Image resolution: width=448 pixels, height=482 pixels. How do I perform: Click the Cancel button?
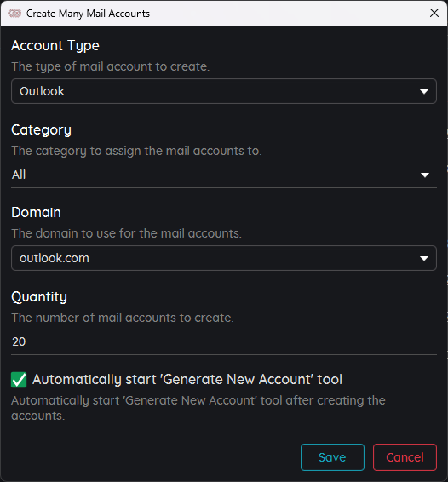point(405,457)
